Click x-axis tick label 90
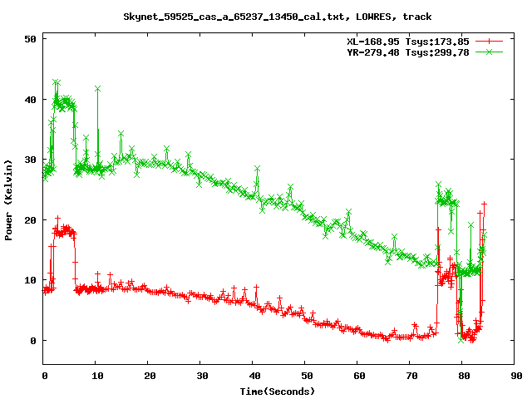The image size is (532, 399). (516, 376)
